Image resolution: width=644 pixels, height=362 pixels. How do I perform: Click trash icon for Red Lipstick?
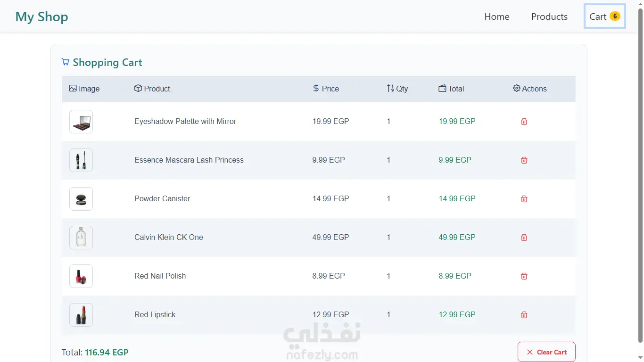524,315
